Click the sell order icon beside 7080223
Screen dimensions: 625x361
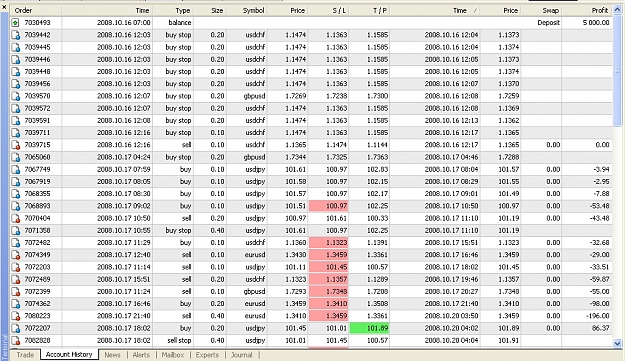tap(15, 316)
